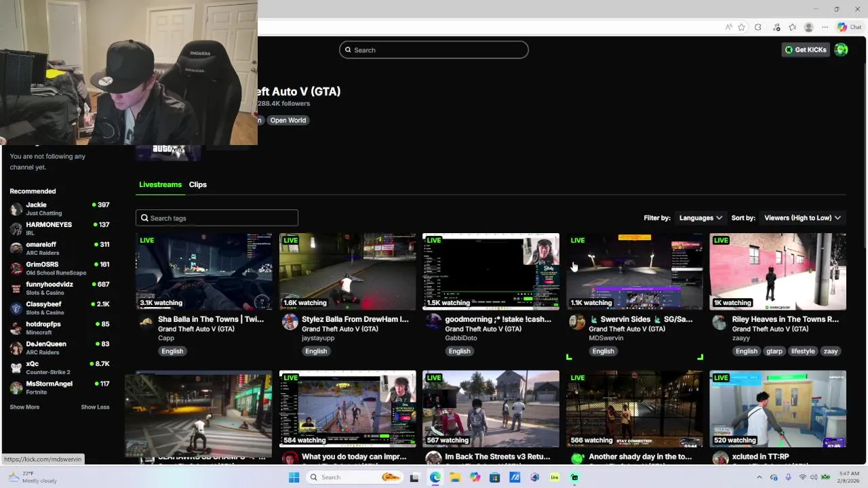Select the Open World tag
This screenshot has height=488, width=868.
coord(288,120)
